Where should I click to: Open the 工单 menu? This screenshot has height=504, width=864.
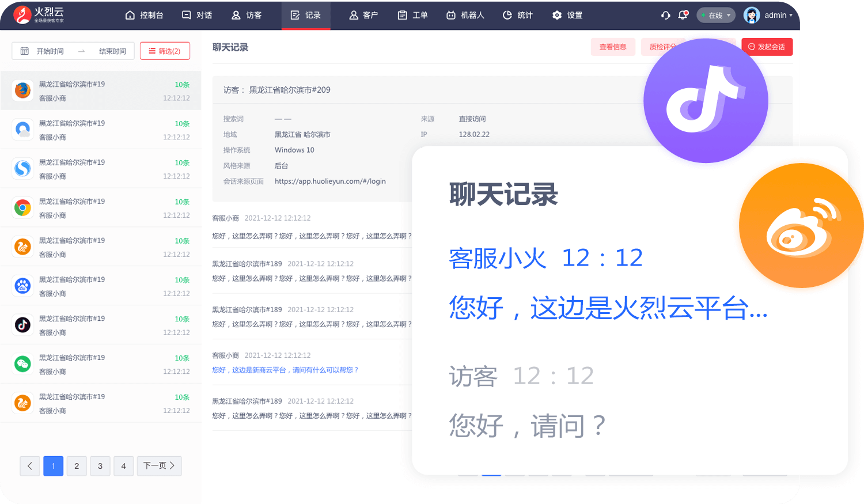(x=412, y=15)
